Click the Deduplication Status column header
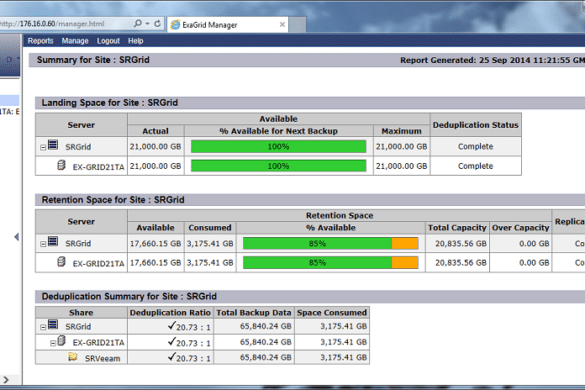 click(x=476, y=125)
